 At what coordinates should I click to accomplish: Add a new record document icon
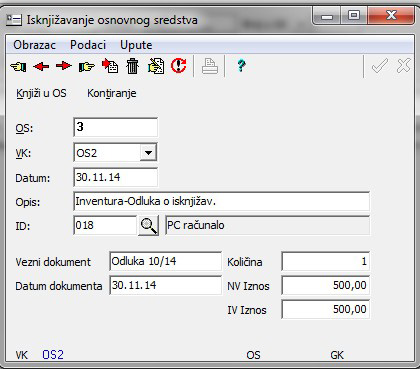point(110,66)
